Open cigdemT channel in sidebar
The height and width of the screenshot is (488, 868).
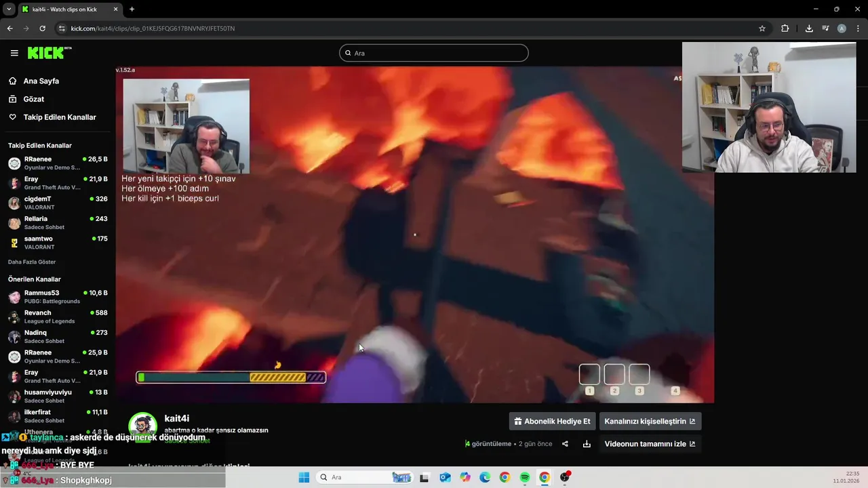click(58, 203)
